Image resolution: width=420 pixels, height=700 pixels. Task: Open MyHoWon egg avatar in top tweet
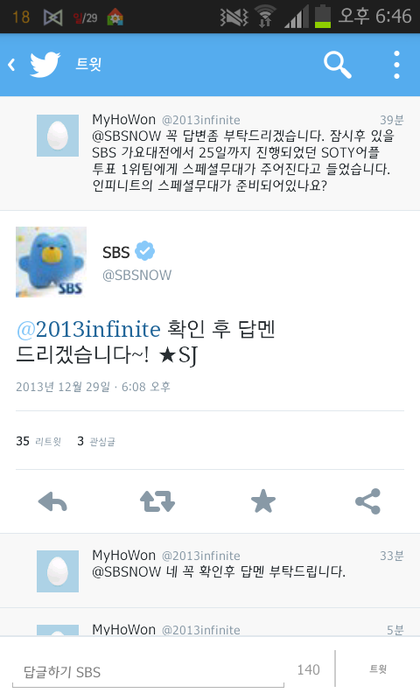(58, 135)
